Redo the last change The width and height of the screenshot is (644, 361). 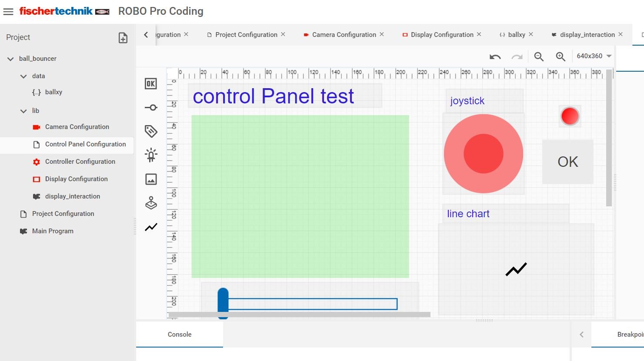517,56
